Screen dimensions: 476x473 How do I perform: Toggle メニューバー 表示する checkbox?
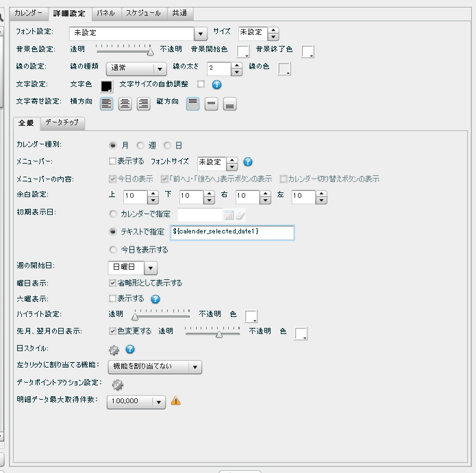112,161
